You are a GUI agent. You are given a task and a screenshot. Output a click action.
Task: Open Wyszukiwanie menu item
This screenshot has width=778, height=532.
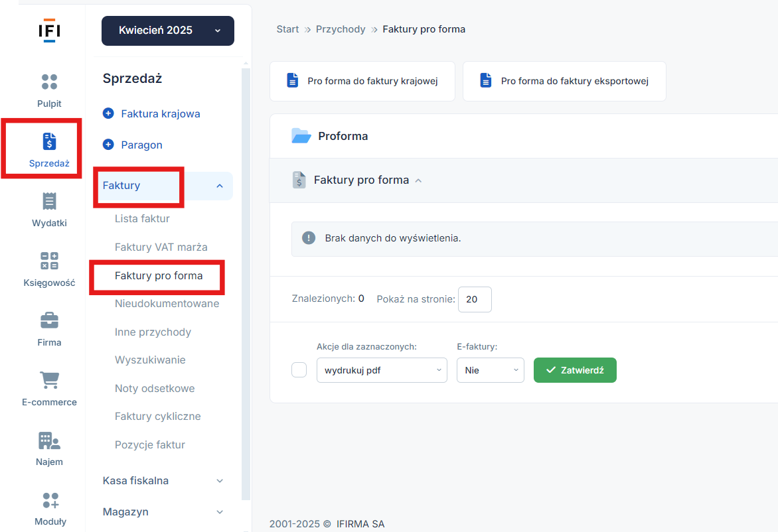coord(150,360)
